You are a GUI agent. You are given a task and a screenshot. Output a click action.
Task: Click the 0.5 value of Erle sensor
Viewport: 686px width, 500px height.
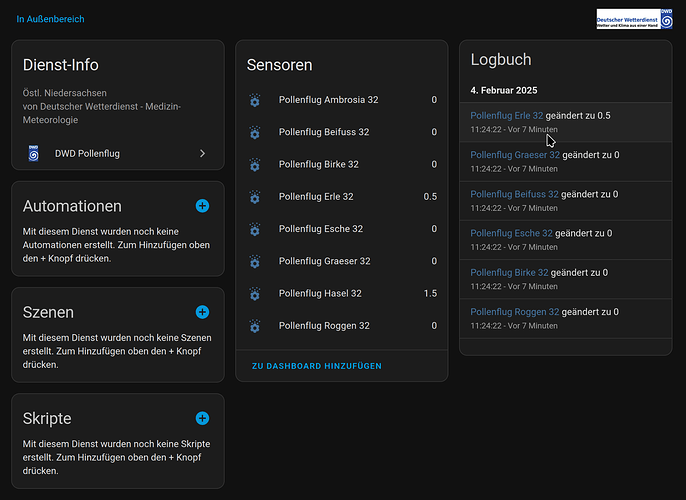tap(430, 197)
